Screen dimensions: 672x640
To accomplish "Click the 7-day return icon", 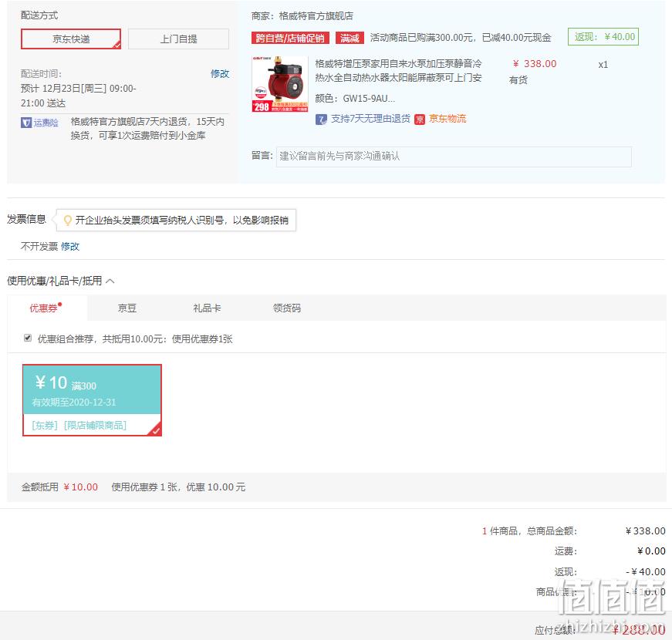I will 321,119.
